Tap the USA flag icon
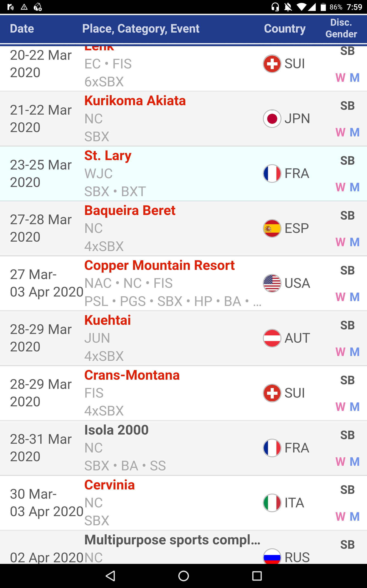This screenshot has width=367, height=588. tap(272, 283)
